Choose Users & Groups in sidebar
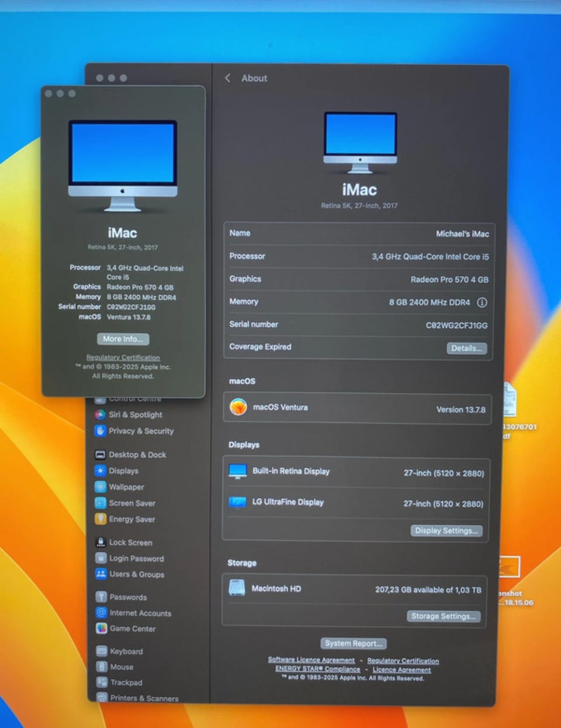This screenshot has height=728, width=561. (137, 574)
